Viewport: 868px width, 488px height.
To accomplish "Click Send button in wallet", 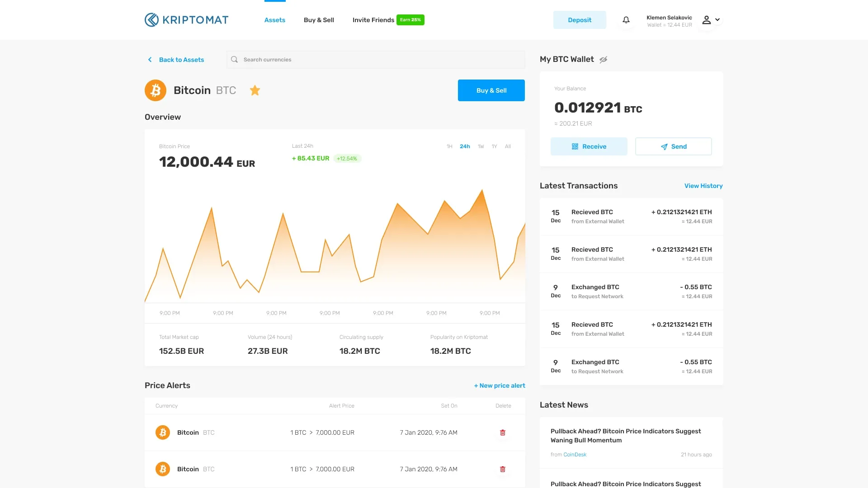I will coord(674,146).
